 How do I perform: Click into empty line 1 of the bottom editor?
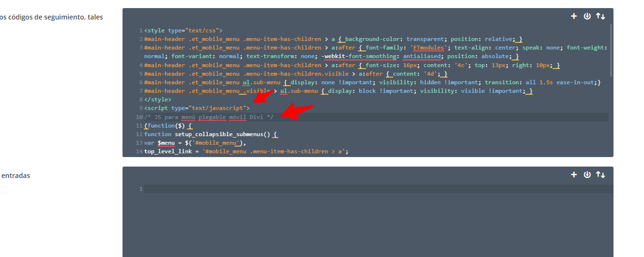pyautogui.click(x=378, y=189)
